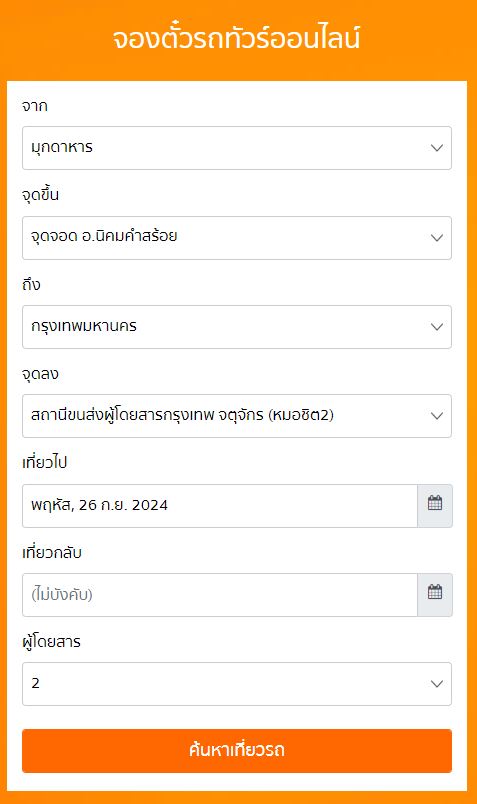Open the จาก province dropdown showing มุกดาหาร
The height and width of the screenshot is (804, 477).
tap(237, 148)
